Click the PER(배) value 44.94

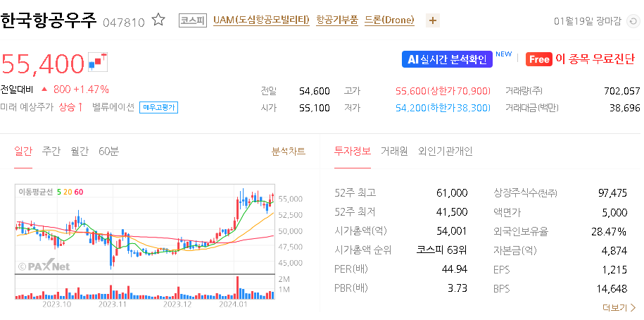455,269
